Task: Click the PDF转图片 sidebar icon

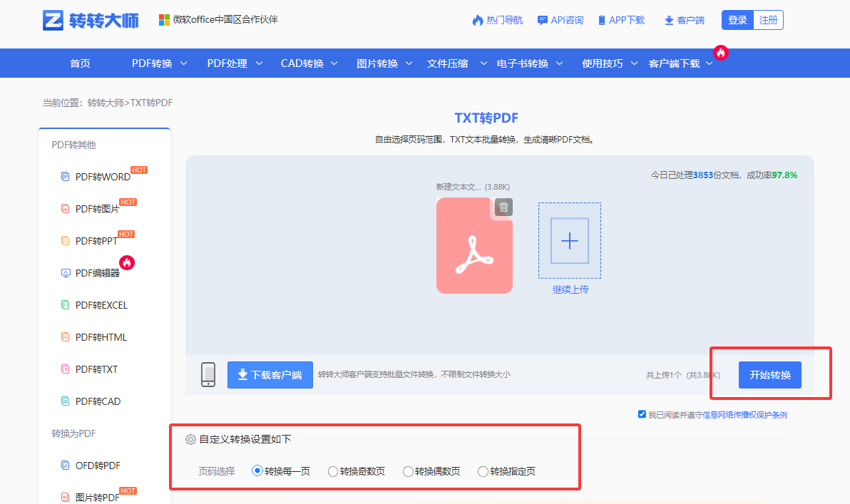Action: tap(65, 209)
